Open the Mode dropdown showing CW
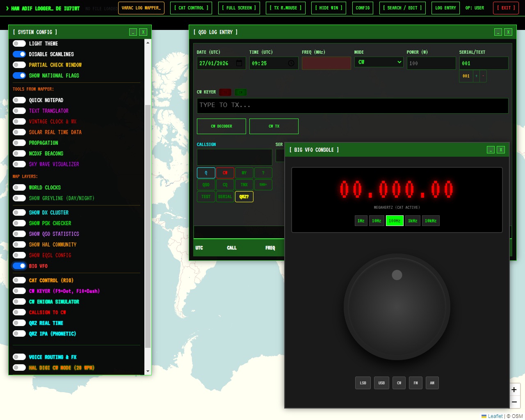This screenshot has height=420, width=525. click(x=379, y=62)
